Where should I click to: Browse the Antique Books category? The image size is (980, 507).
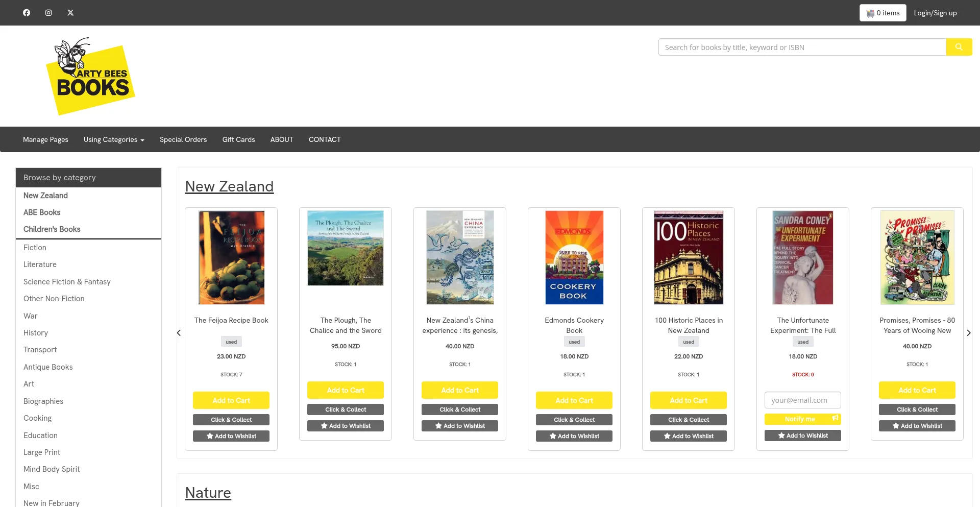click(x=48, y=367)
